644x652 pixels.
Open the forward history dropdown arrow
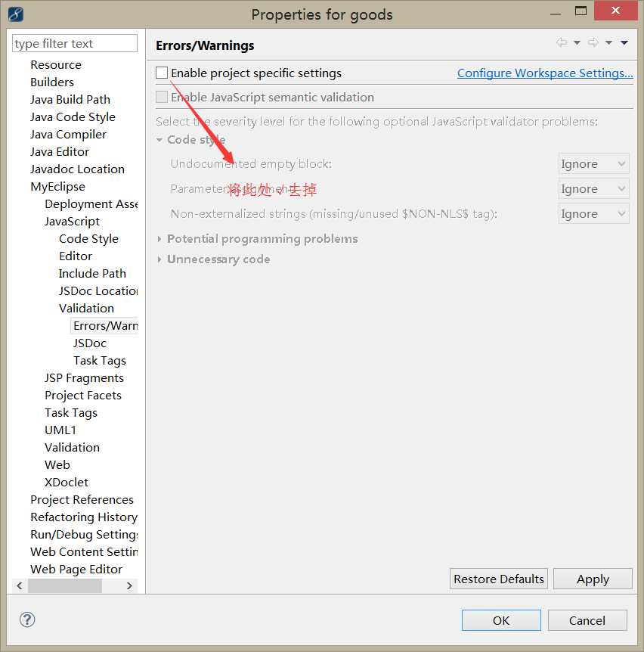608,42
